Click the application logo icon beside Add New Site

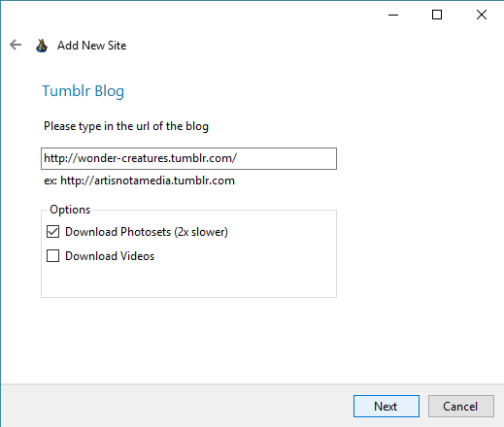pos(42,46)
